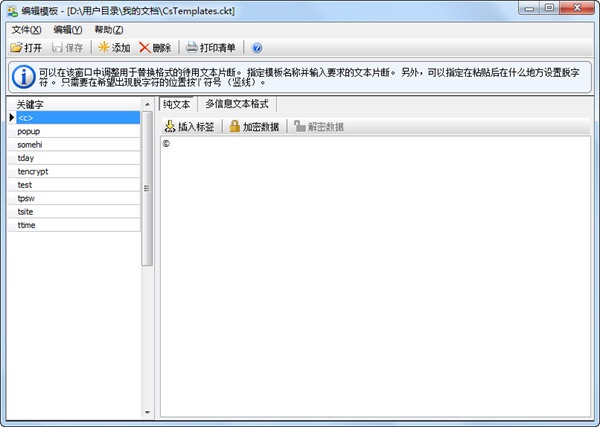Add a new template with 添加
The image size is (600, 427).
pos(114,47)
